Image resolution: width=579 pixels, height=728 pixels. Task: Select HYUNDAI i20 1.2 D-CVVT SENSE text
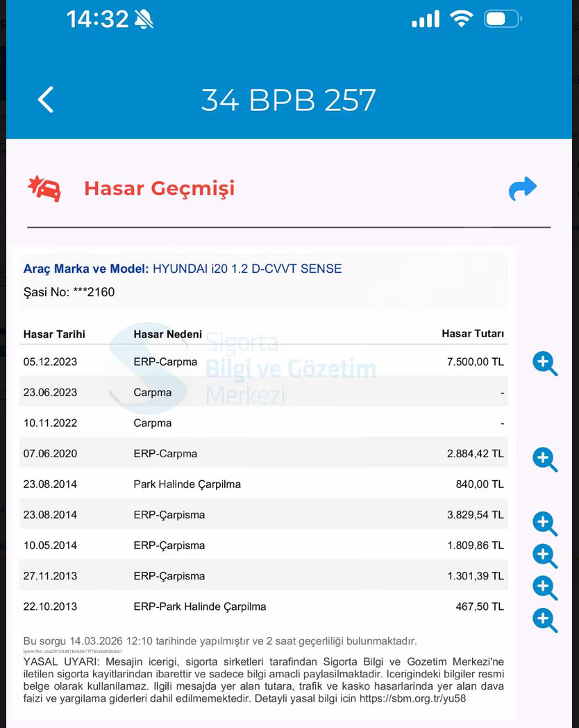247,269
